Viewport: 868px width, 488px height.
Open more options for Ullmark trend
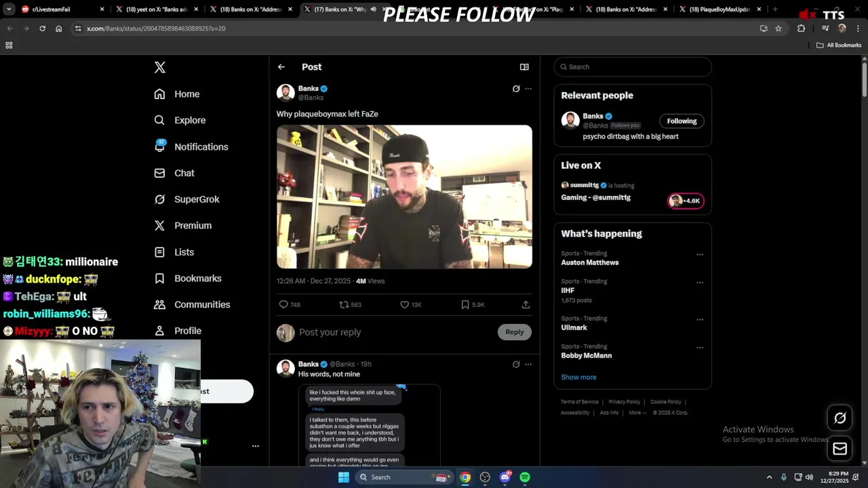pos(700,320)
